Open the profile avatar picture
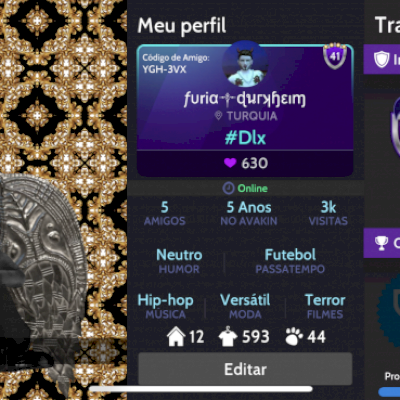The width and height of the screenshot is (400, 400). click(x=245, y=64)
